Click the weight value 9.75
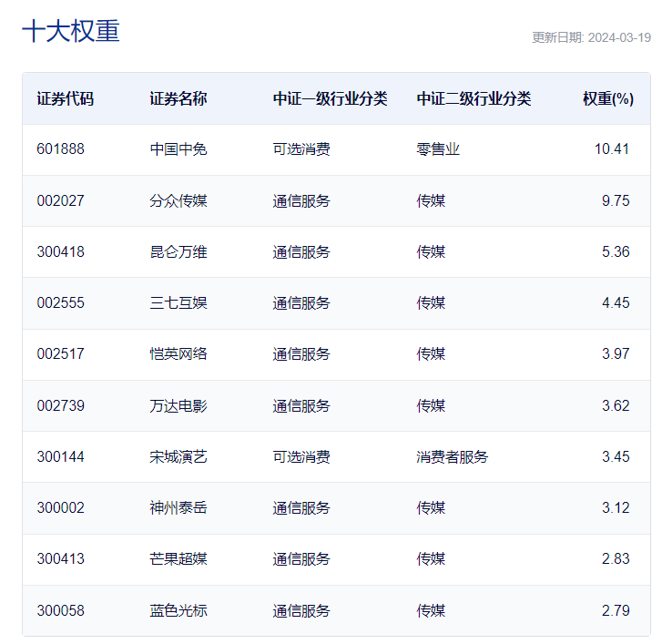Image resolution: width=662 pixels, height=644 pixels. [616, 200]
